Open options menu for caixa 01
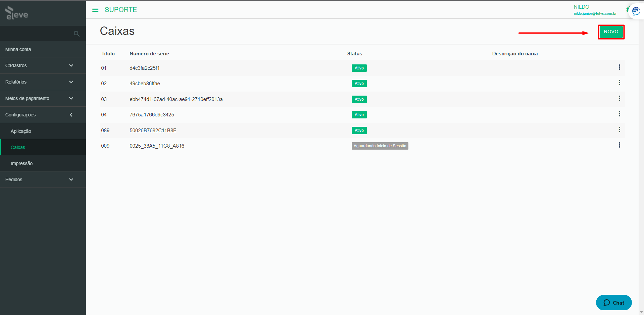The height and width of the screenshot is (315, 644). coord(619,67)
